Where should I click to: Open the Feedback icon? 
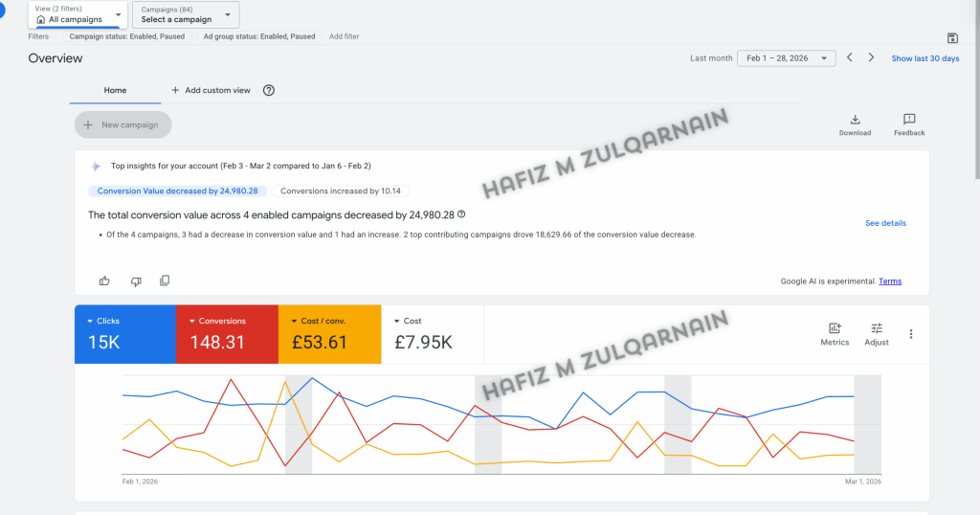click(x=909, y=120)
